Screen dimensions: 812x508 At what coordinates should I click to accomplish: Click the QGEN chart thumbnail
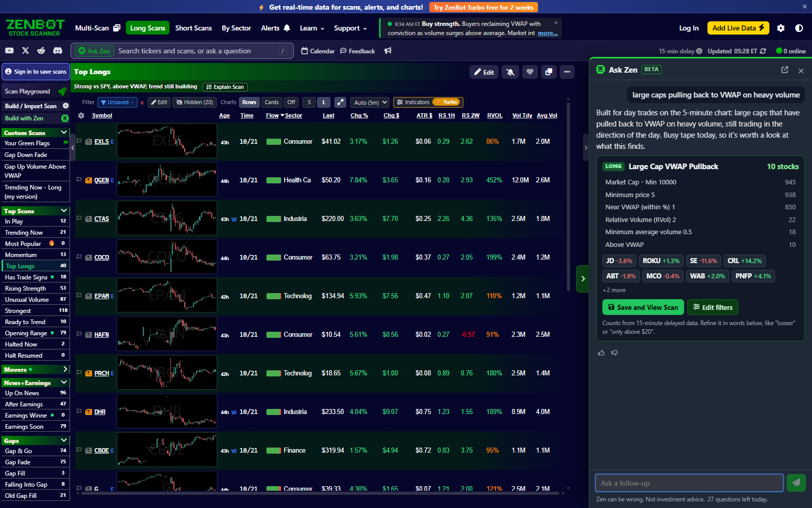point(167,180)
